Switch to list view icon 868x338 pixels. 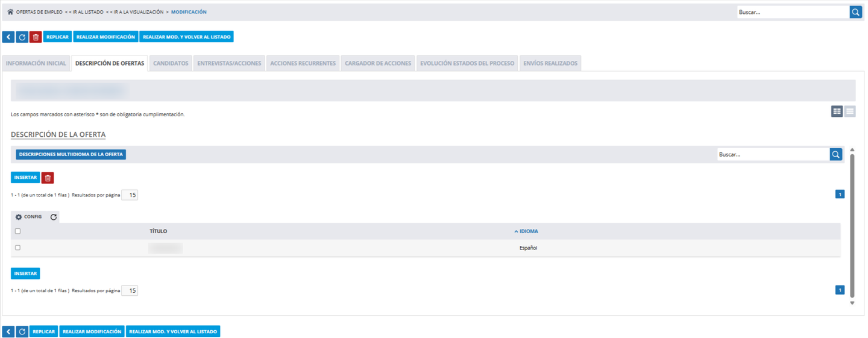(850, 111)
